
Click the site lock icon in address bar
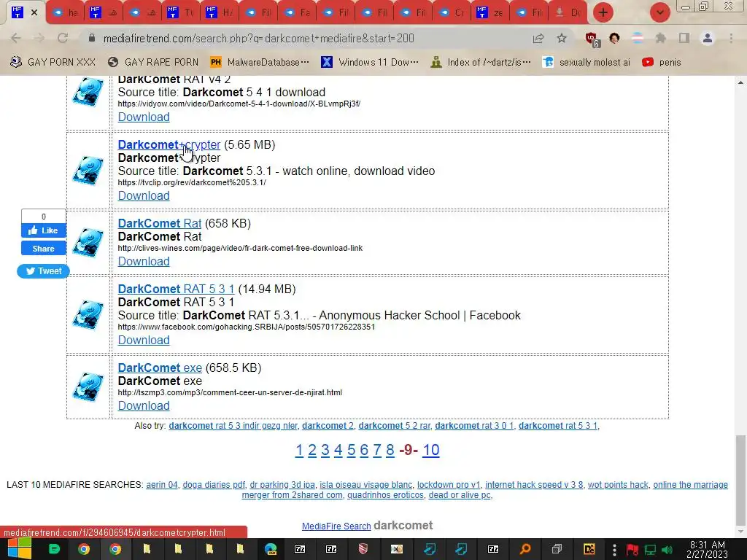coord(92,38)
